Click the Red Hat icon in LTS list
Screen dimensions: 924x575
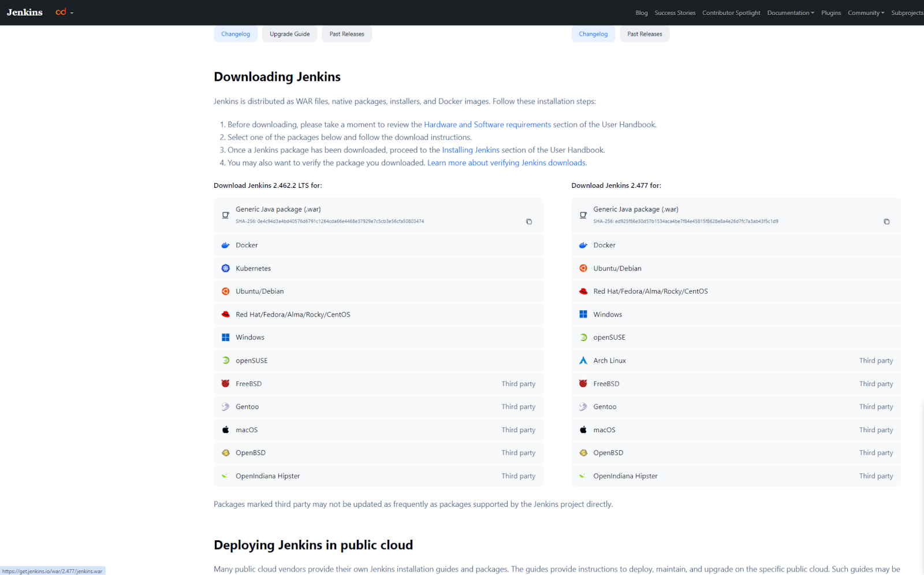click(226, 314)
